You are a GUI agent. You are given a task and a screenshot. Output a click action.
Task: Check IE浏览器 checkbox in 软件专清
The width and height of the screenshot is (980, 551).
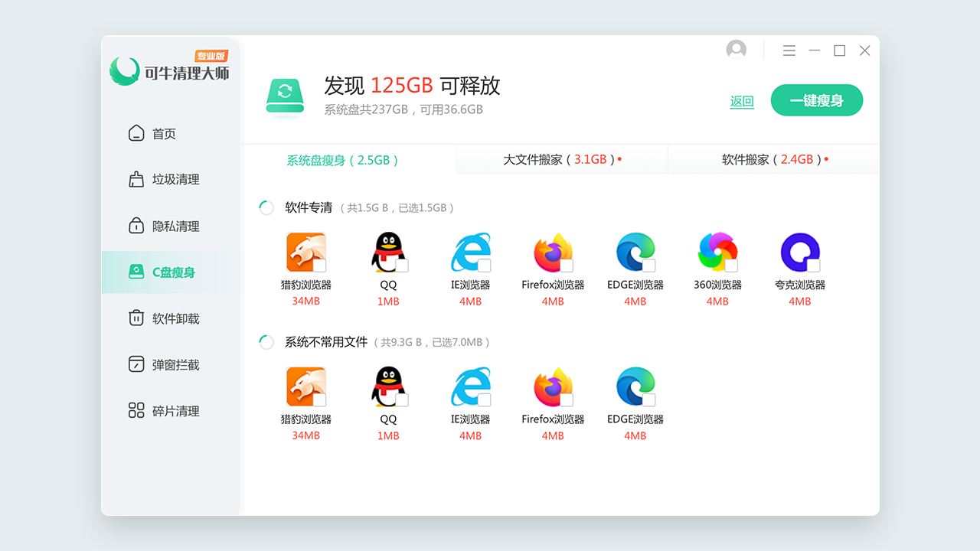click(484, 266)
